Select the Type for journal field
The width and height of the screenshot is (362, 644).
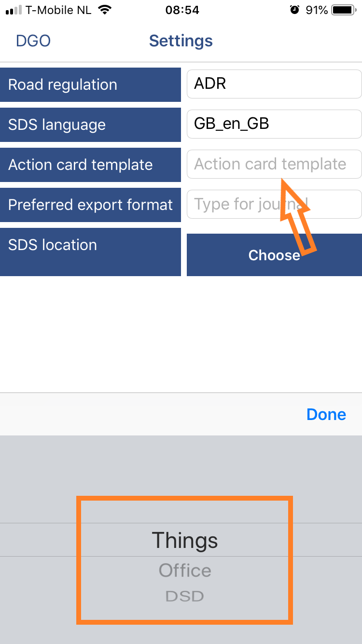(x=274, y=204)
